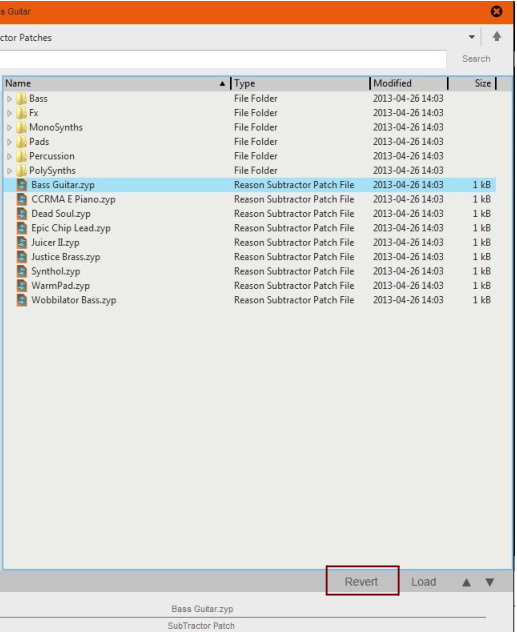Click the Revert button
517x632 pixels.
click(x=362, y=581)
